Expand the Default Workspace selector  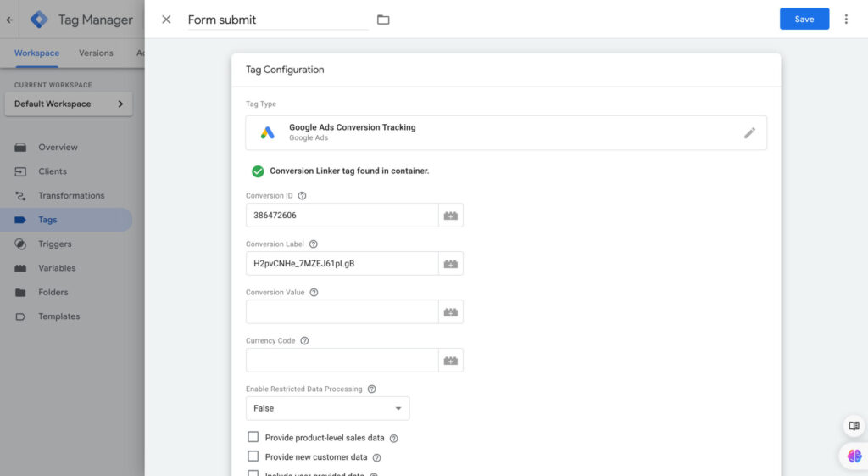68,104
